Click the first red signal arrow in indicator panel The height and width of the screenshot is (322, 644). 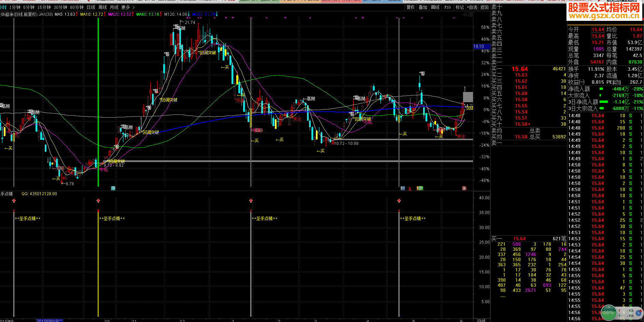[14, 201]
